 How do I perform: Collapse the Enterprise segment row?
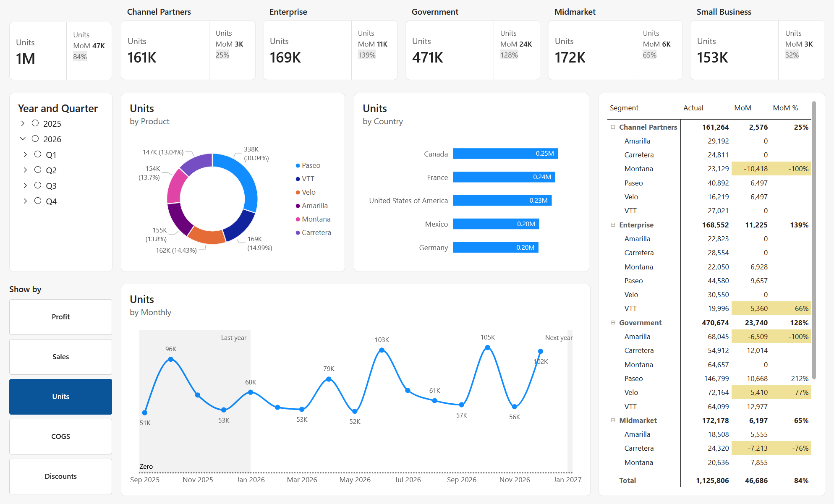click(613, 225)
